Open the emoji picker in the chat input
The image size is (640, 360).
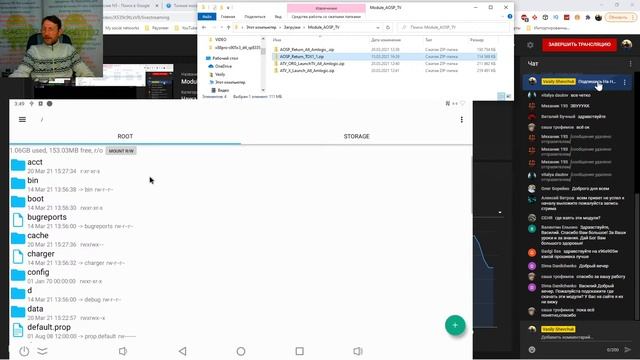pyautogui.click(x=532, y=349)
